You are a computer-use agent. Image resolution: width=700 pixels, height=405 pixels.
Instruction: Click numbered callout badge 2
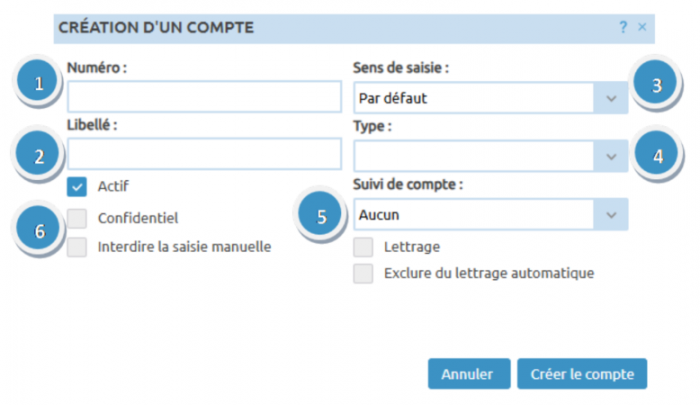[x=40, y=156]
